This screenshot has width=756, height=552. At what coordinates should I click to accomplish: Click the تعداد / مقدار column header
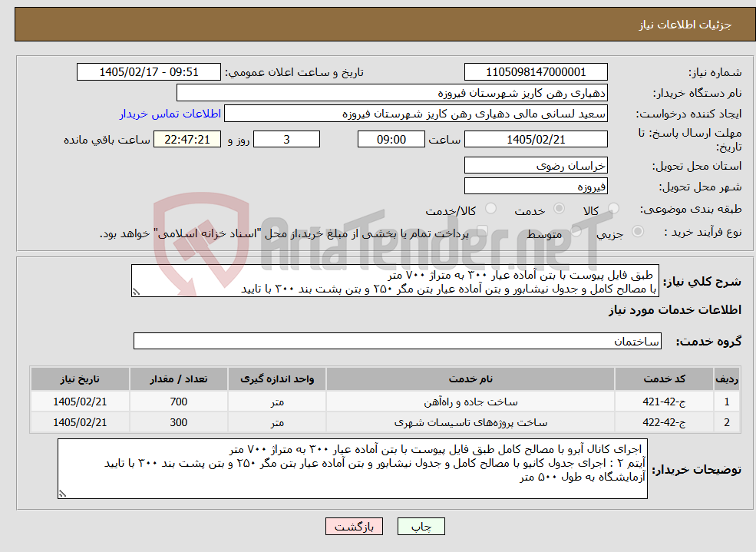[178, 379]
